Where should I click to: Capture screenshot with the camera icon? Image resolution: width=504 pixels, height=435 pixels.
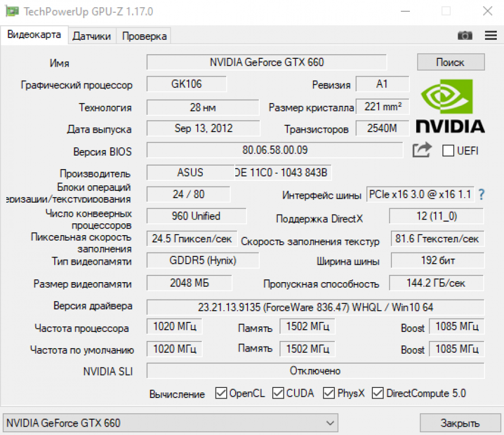coord(465,35)
